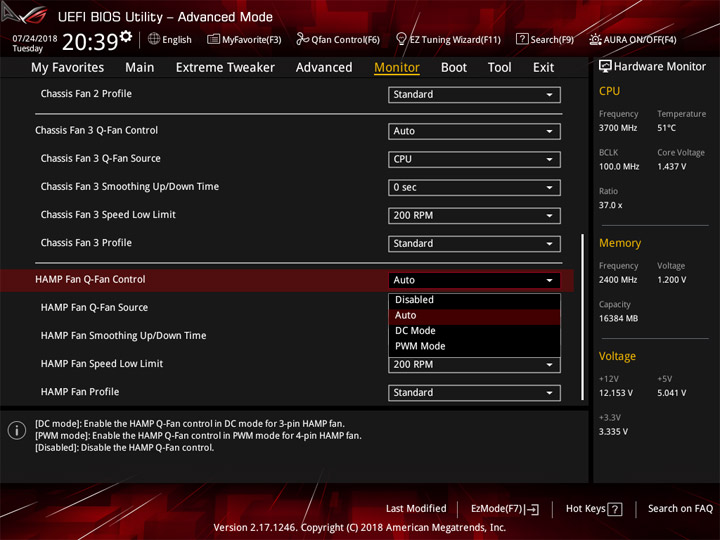Click the settings gear icon beside the clock
Viewport: 720px width, 540px height.
(x=126, y=36)
